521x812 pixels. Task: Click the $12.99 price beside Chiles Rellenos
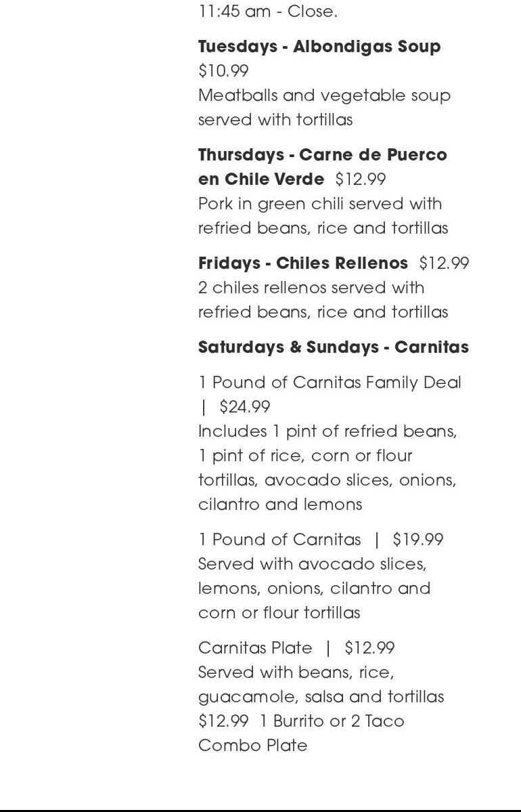pyautogui.click(x=444, y=263)
